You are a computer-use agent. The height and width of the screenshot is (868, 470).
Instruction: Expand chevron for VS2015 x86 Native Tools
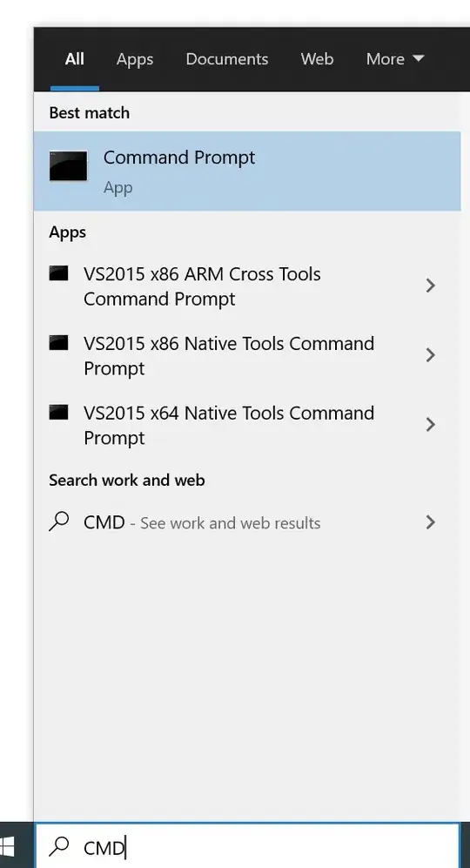tap(430, 355)
